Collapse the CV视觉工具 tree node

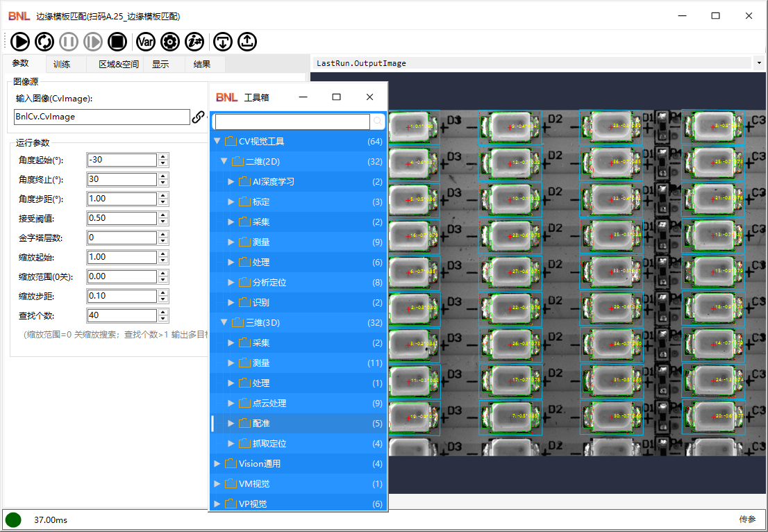(217, 142)
